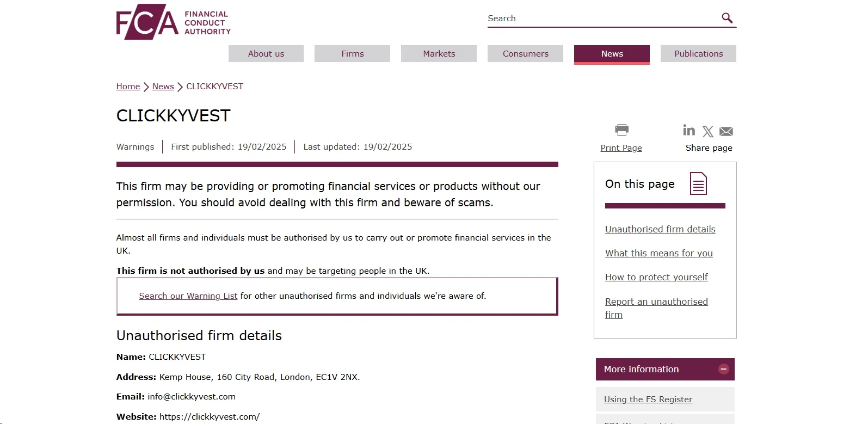Click the Print Page link
This screenshot has height=424, width=868.
click(x=621, y=148)
